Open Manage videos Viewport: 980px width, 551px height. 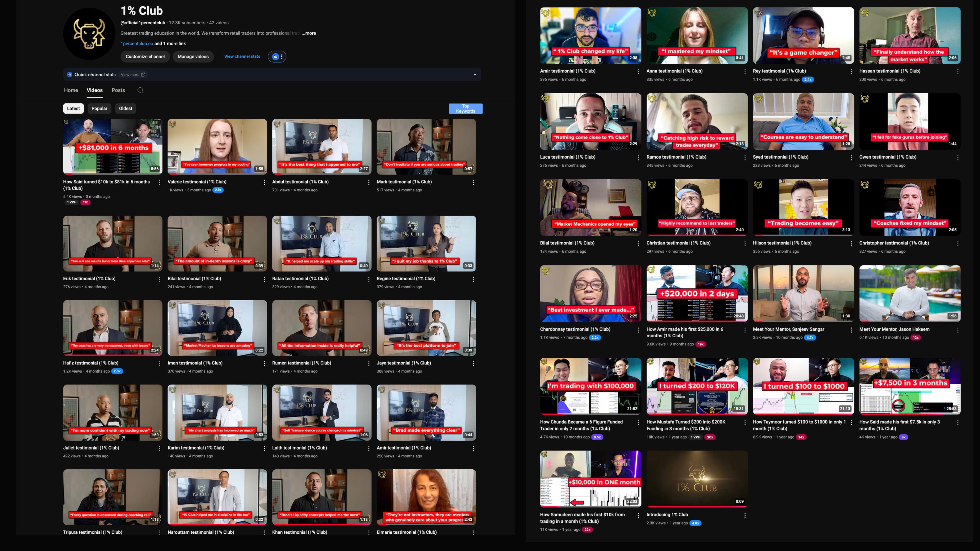tap(193, 57)
